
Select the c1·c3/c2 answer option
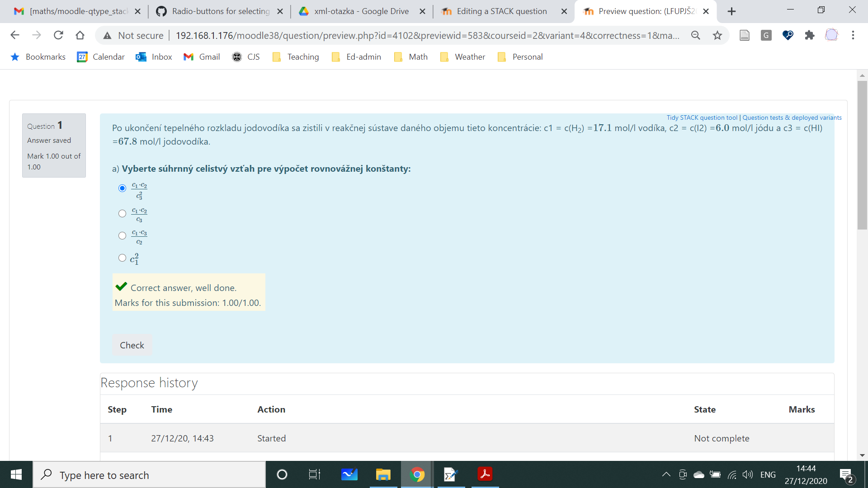[x=122, y=235]
